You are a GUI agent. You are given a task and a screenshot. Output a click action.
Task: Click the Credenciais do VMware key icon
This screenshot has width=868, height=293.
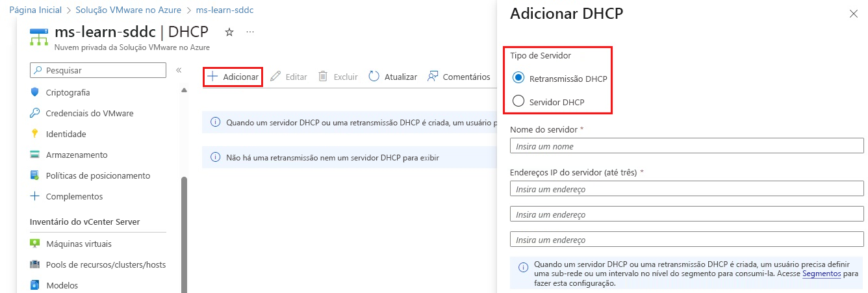click(x=35, y=113)
